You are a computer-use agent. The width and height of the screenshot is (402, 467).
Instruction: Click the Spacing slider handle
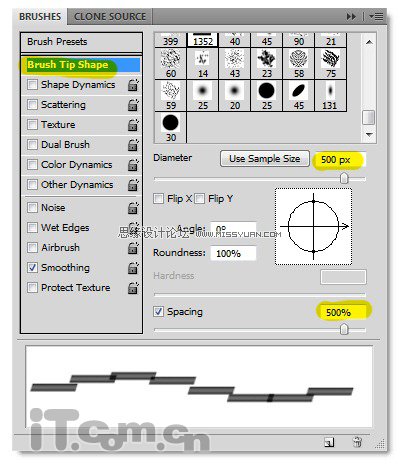point(344,330)
